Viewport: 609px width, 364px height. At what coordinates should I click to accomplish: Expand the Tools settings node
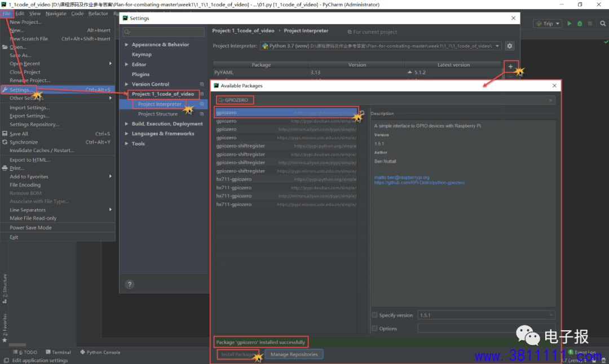tap(127, 144)
